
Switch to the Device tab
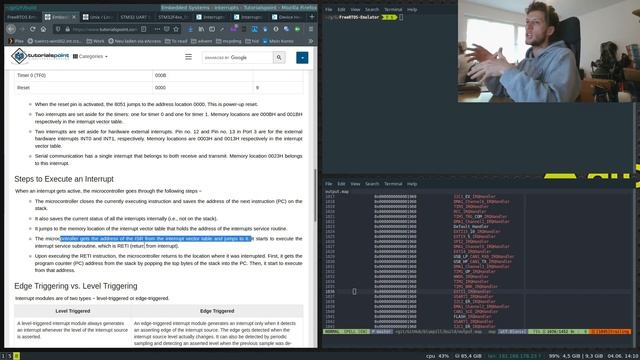coord(286,17)
